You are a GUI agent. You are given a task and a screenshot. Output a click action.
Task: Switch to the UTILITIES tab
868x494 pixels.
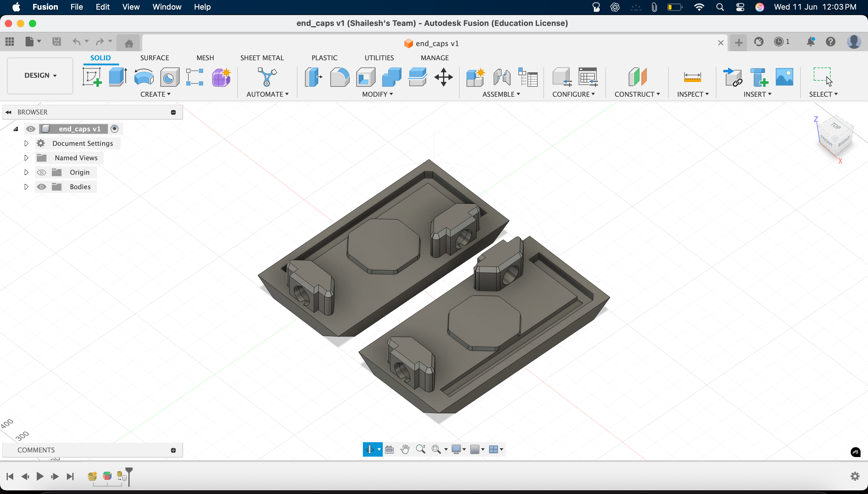click(x=379, y=58)
